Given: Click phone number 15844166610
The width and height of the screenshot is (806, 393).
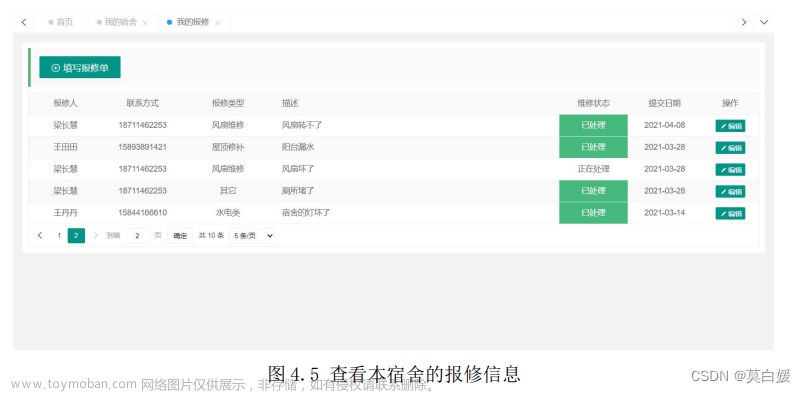Looking at the screenshot, I should pyautogui.click(x=142, y=213).
